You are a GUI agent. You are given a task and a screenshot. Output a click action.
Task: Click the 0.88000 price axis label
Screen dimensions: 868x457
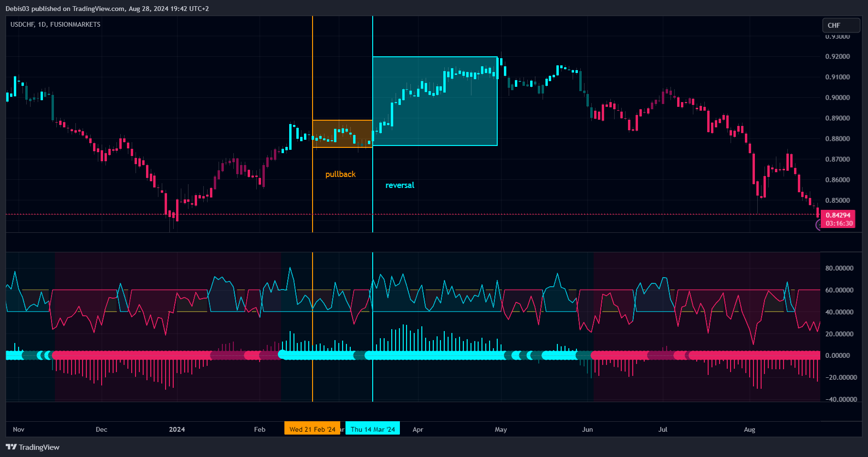tap(837, 139)
